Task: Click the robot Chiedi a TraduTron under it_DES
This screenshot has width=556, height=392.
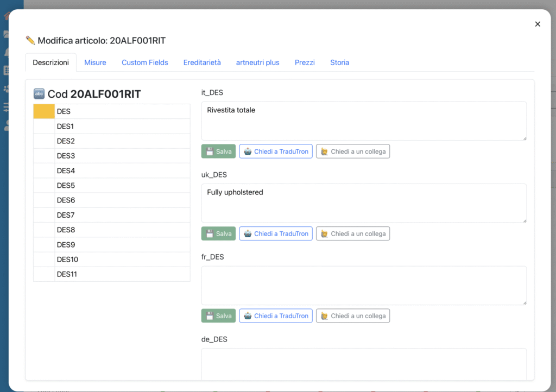Action: (x=276, y=151)
